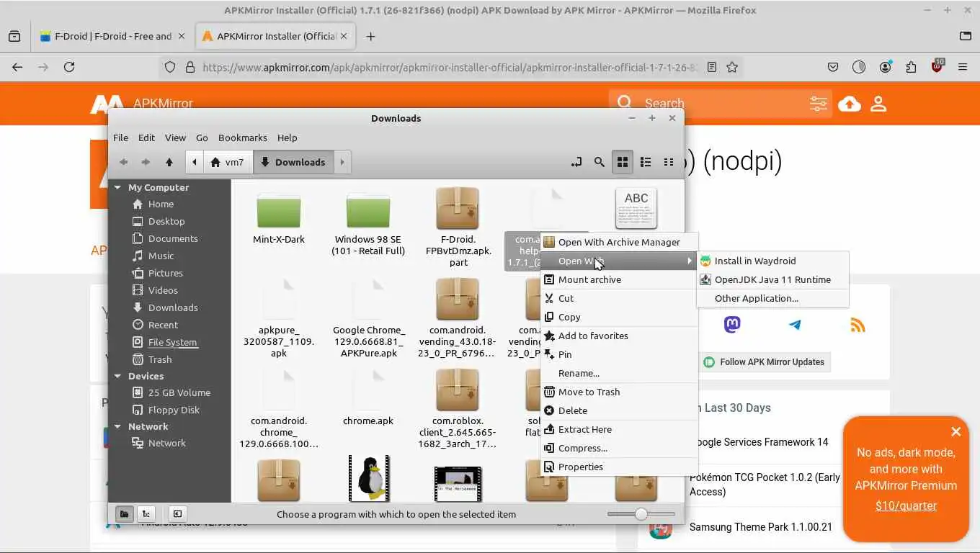Screen dimensions: 980x553
Task: Open Firefox hamburger menu
Action: tap(963, 67)
